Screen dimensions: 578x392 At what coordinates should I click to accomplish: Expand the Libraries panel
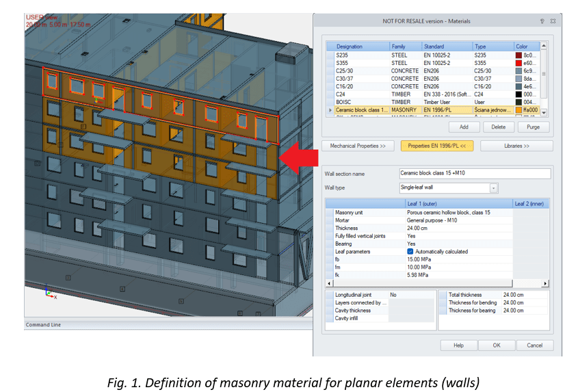click(516, 146)
